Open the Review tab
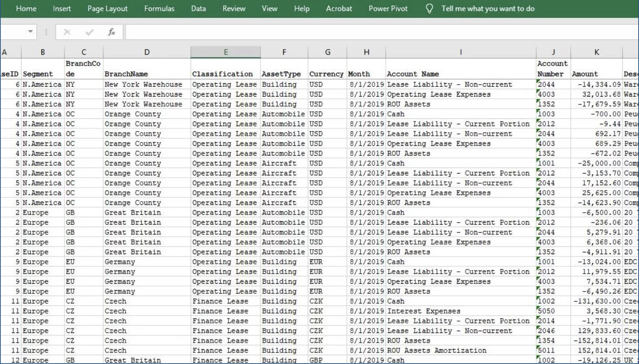The image size is (639, 364). tap(234, 9)
